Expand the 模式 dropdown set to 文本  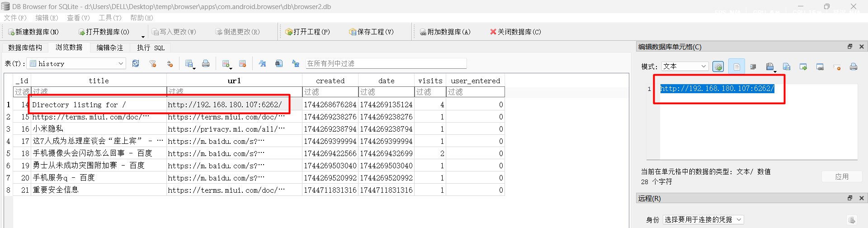click(x=685, y=66)
